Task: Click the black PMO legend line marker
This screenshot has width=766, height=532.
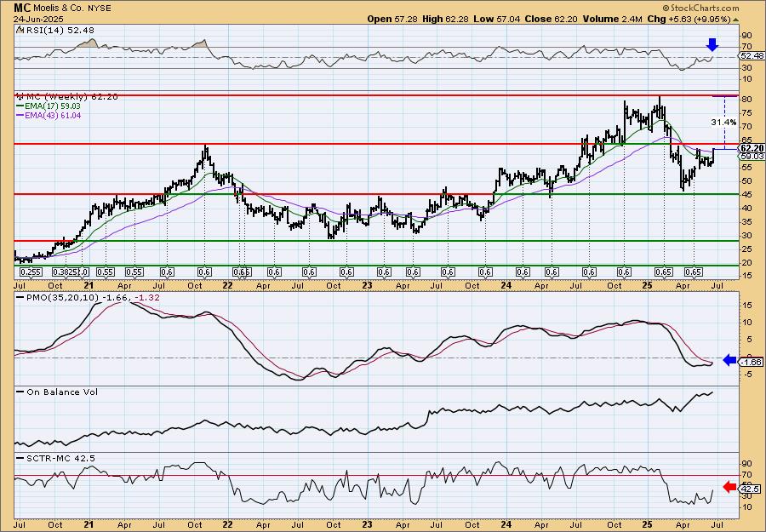Action: [20, 298]
